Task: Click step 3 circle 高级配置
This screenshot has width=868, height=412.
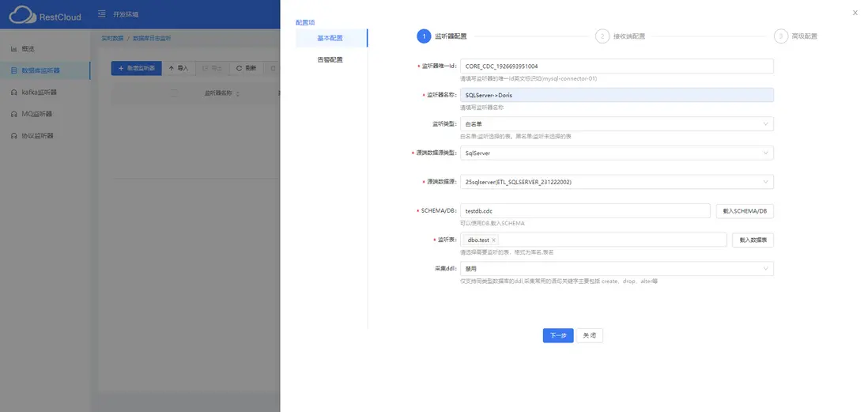Action: pyautogui.click(x=780, y=36)
